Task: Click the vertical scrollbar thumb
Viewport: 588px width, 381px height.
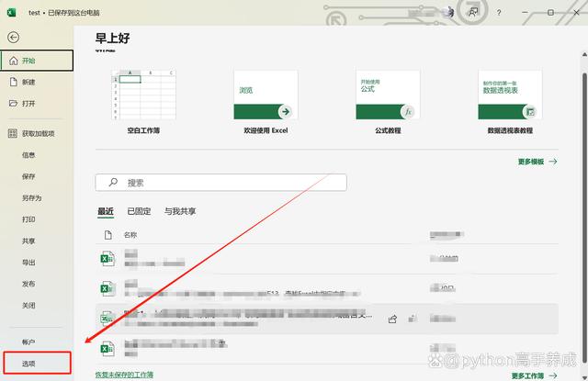Action: 584,218
